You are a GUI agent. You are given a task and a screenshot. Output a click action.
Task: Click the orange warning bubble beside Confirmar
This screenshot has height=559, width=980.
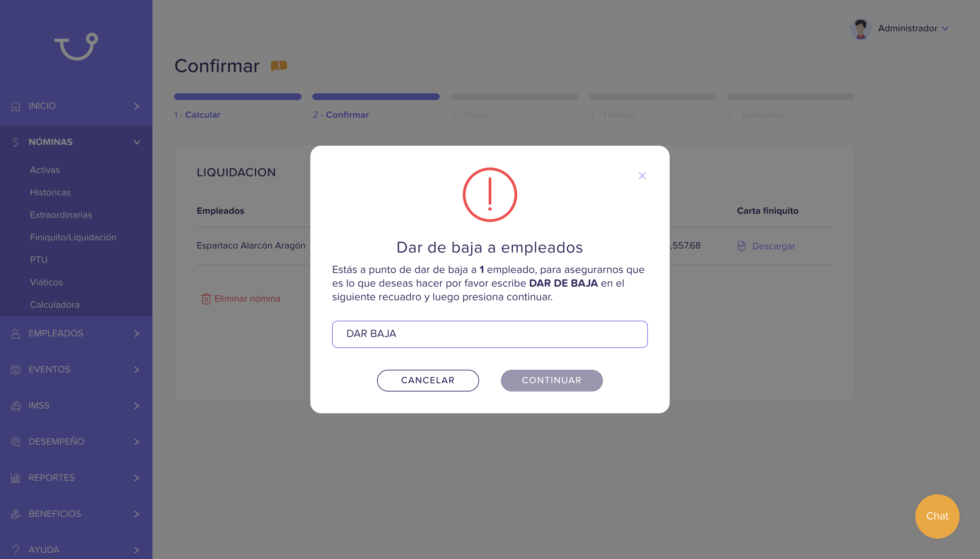pos(279,66)
